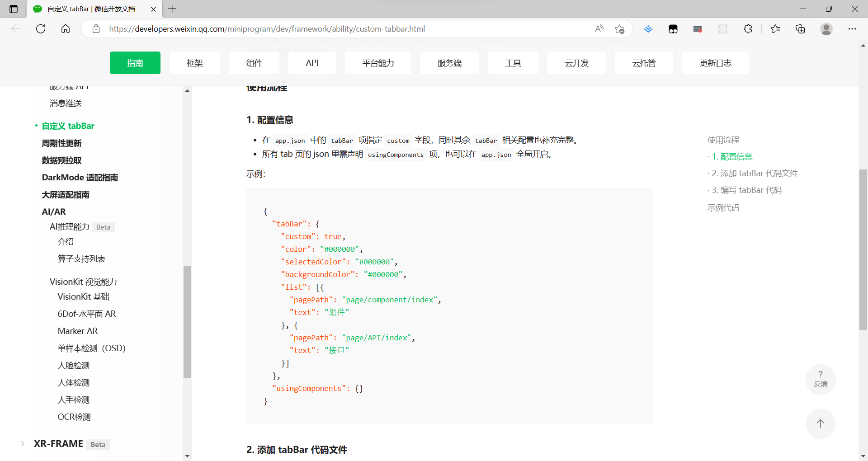The height and width of the screenshot is (461, 868).
Task: Click the feedback question mark button
Action: coord(821,379)
